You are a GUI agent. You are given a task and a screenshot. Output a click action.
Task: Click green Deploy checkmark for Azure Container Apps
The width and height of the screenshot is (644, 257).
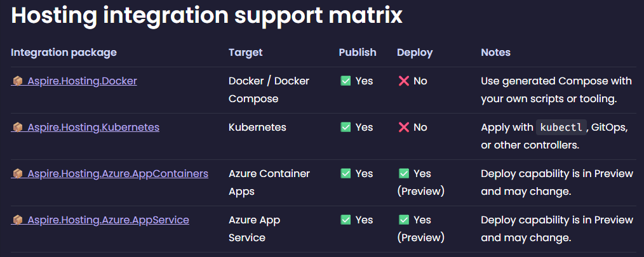(404, 174)
